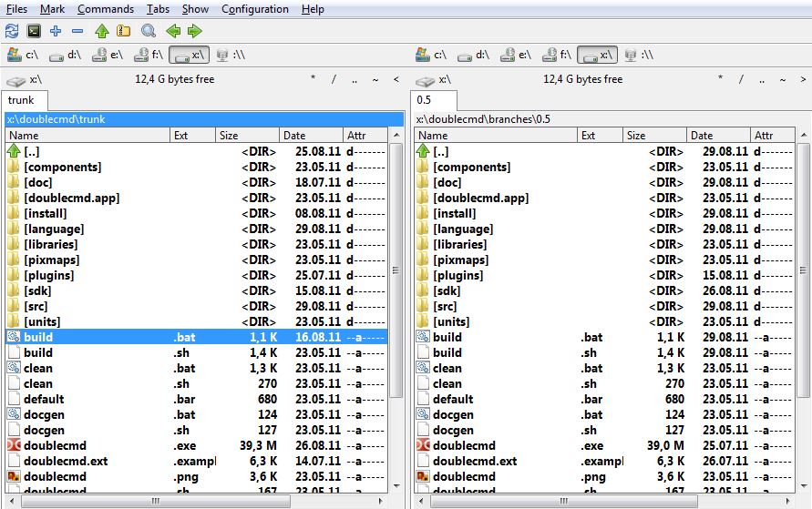
Task: Sort right panel by Attr column
Action: tap(773, 136)
